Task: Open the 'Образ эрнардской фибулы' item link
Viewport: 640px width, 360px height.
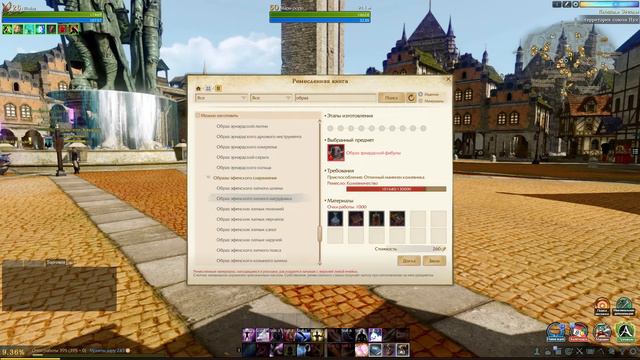Action: [x=373, y=153]
